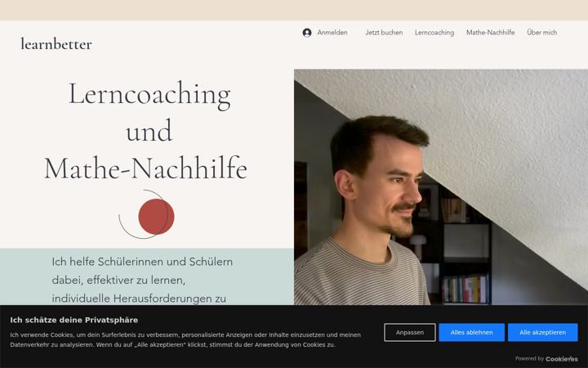Click the user avatar icon beside Anmelden
588x368 pixels.
[x=307, y=33]
